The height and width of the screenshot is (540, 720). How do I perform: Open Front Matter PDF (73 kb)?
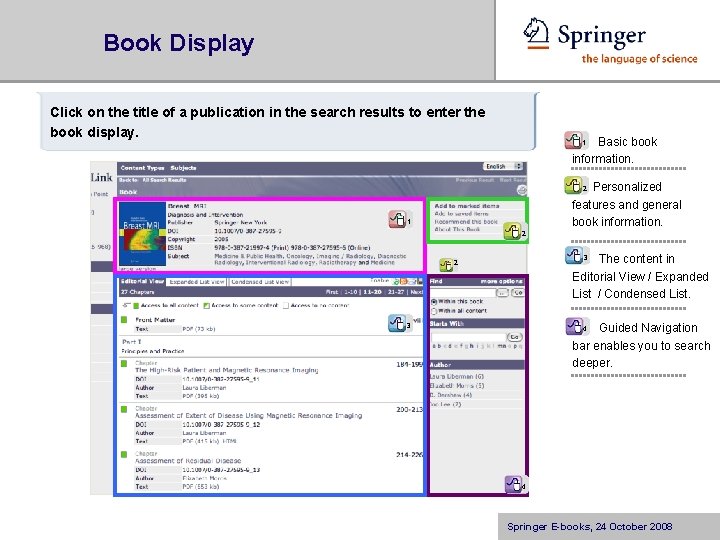coord(199,329)
